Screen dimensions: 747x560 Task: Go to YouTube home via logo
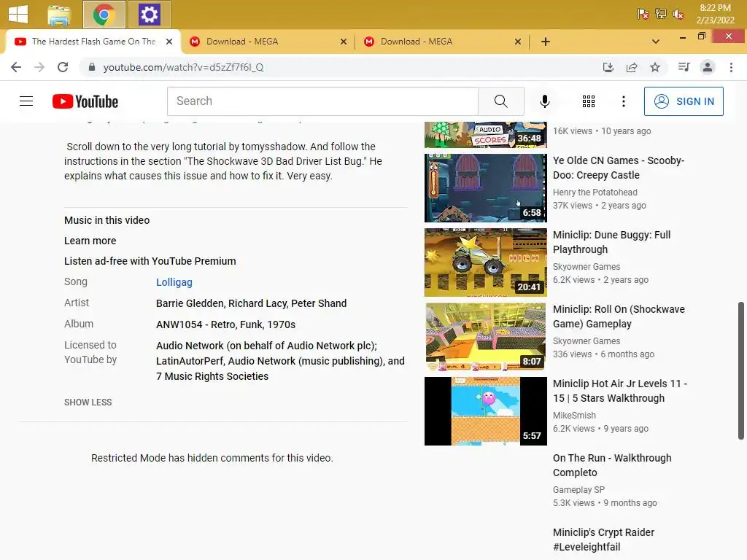point(85,101)
